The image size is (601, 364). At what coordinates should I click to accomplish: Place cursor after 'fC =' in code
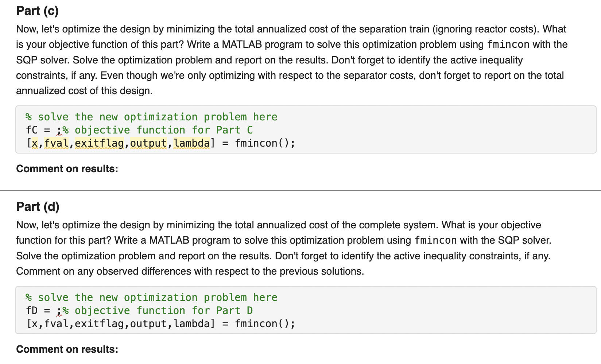(x=53, y=130)
